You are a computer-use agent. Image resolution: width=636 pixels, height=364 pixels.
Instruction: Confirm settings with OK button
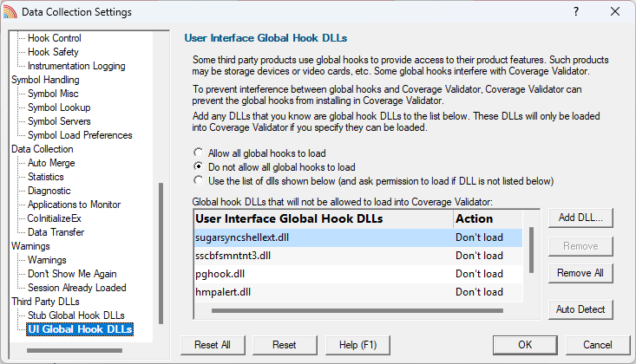tap(525, 345)
